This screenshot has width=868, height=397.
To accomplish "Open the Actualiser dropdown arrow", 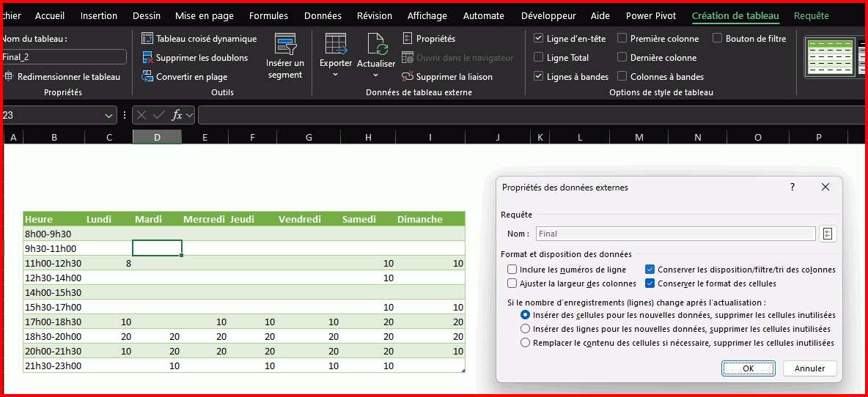I will (x=376, y=75).
